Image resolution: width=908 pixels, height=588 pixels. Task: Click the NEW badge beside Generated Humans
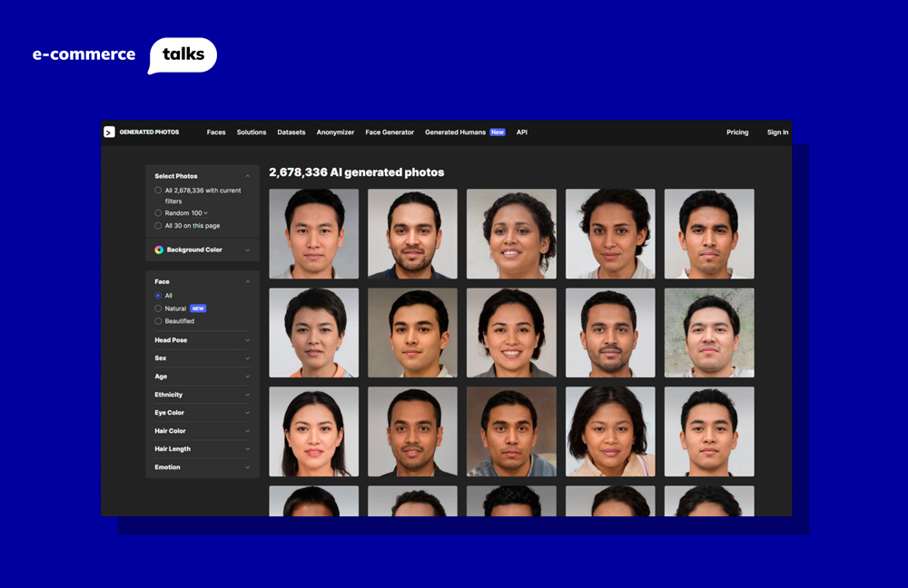[497, 132]
